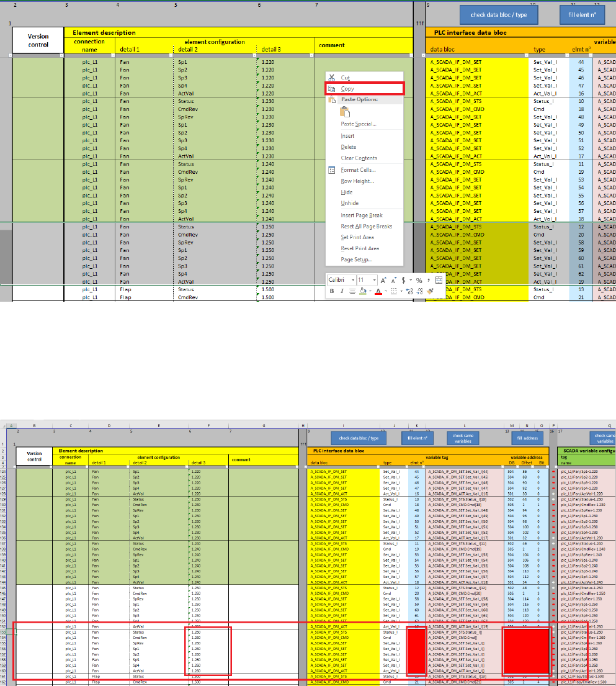
Task: Click 'check data bloc / type' button beside context menu view
Action: click(x=499, y=15)
